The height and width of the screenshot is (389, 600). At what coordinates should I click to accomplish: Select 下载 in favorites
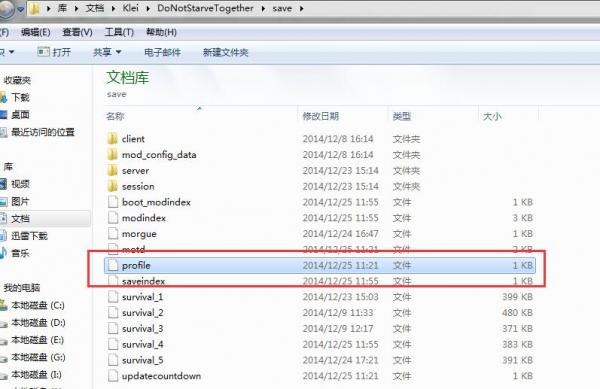pos(20,98)
